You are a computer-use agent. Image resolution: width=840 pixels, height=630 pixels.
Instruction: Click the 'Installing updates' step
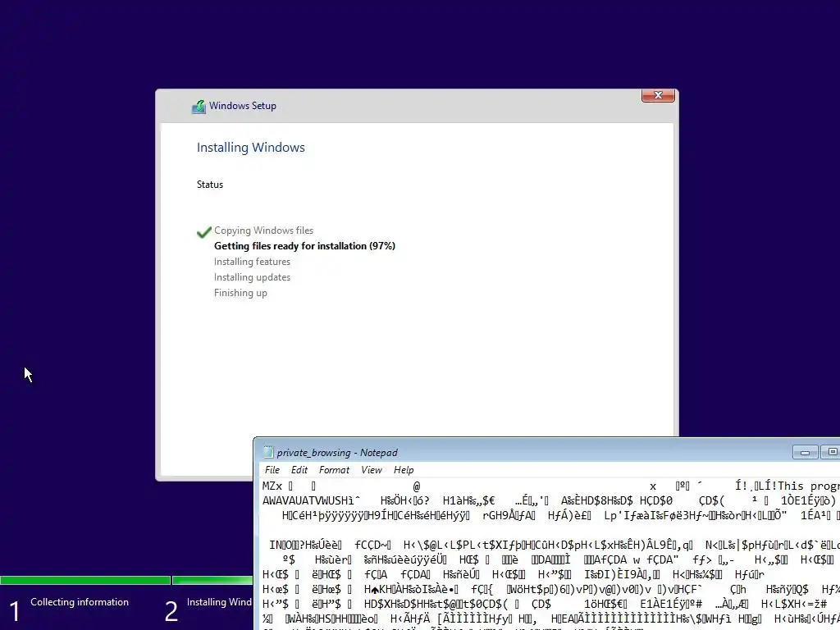[252, 277]
